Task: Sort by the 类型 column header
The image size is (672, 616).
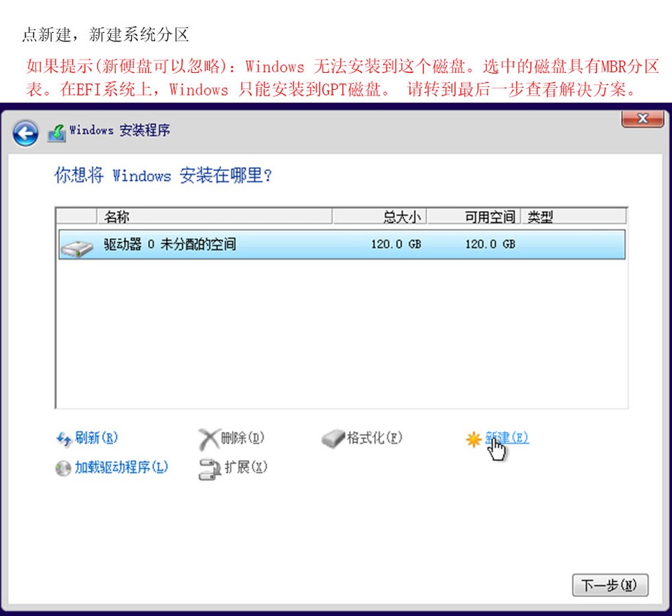Action: 574,217
